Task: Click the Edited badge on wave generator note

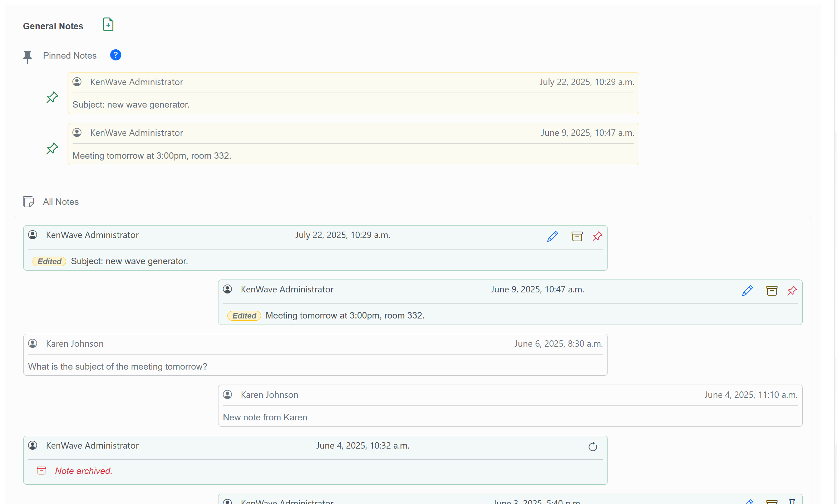Action: click(x=49, y=261)
